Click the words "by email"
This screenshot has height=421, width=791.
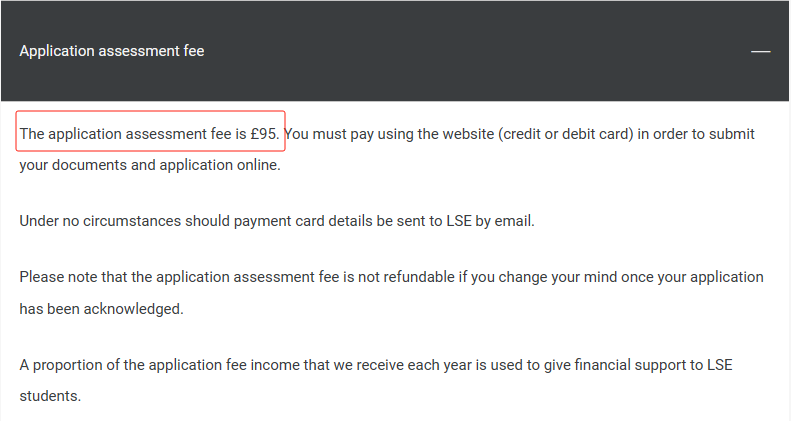tap(503, 221)
